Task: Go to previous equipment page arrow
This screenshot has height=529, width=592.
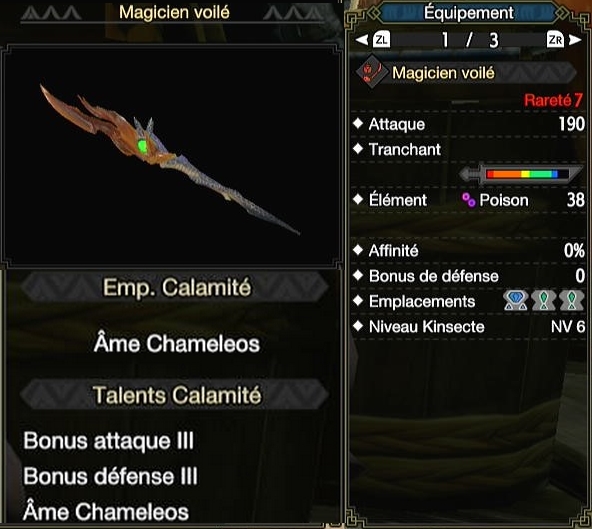Action: point(362,39)
